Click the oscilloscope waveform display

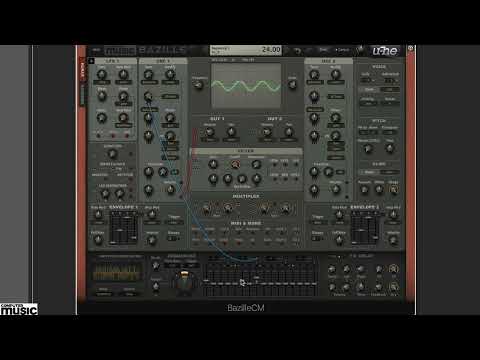pyautogui.click(x=246, y=86)
